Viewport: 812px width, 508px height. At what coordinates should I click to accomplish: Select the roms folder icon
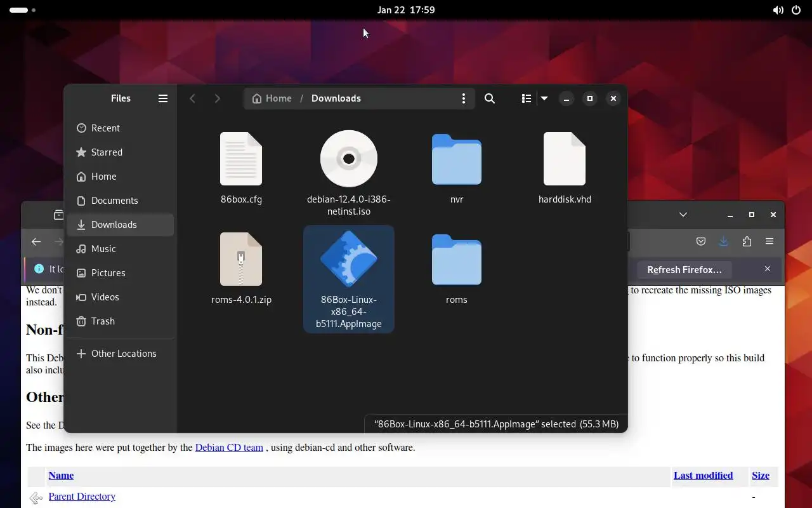457,260
